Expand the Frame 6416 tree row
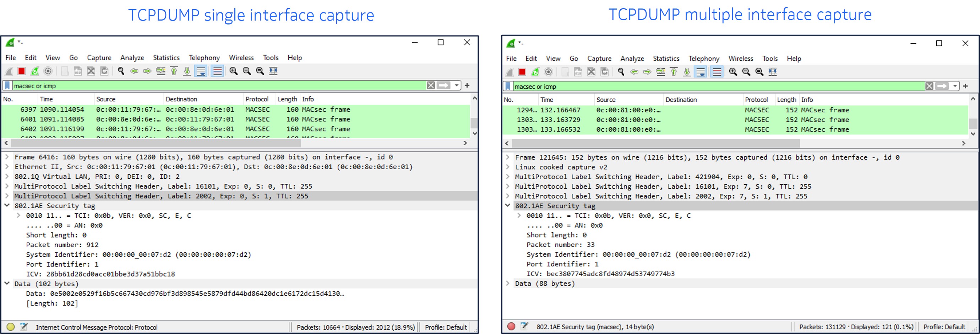980x334 pixels. [7, 157]
